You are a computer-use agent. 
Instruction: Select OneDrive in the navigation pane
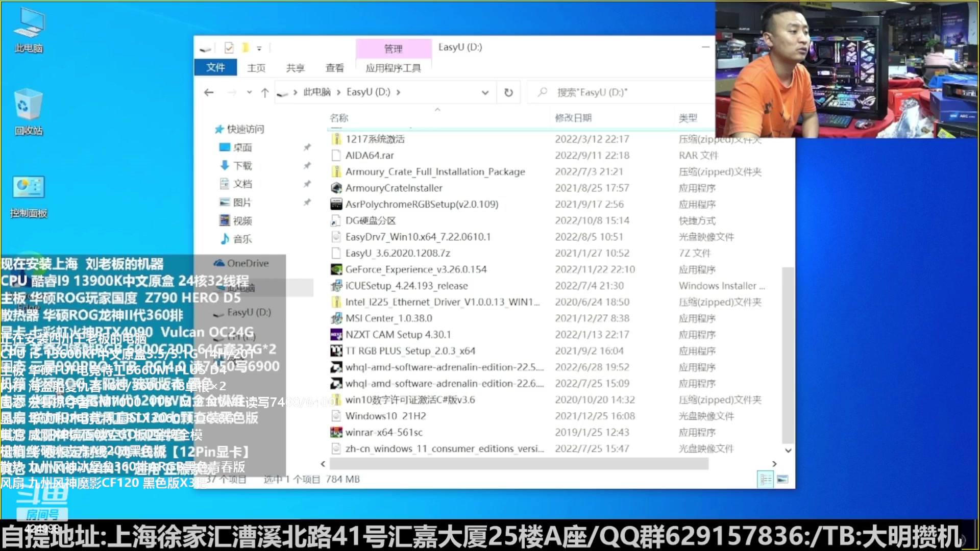coord(241,263)
